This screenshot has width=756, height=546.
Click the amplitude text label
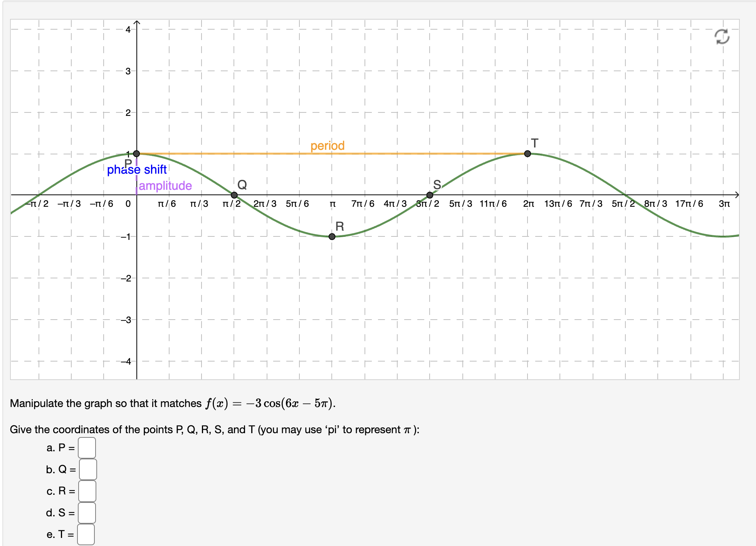pos(166,186)
